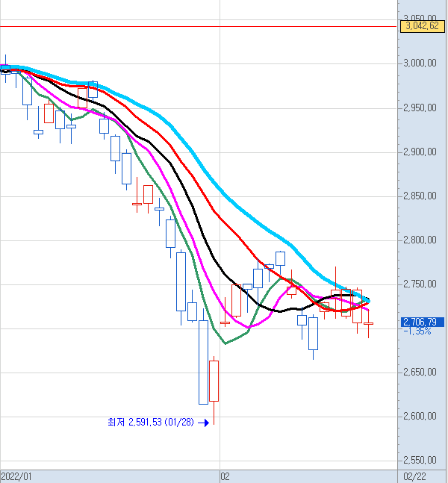The width and height of the screenshot is (448, 483).
Task: Click the 2,950.00 price axis label
Action: click(420, 107)
